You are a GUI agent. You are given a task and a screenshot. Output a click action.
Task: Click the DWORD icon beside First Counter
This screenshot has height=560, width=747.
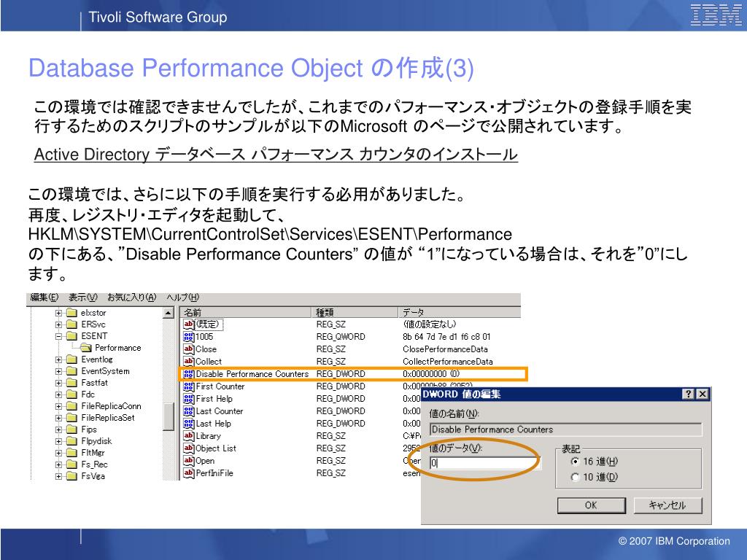[189, 386]
